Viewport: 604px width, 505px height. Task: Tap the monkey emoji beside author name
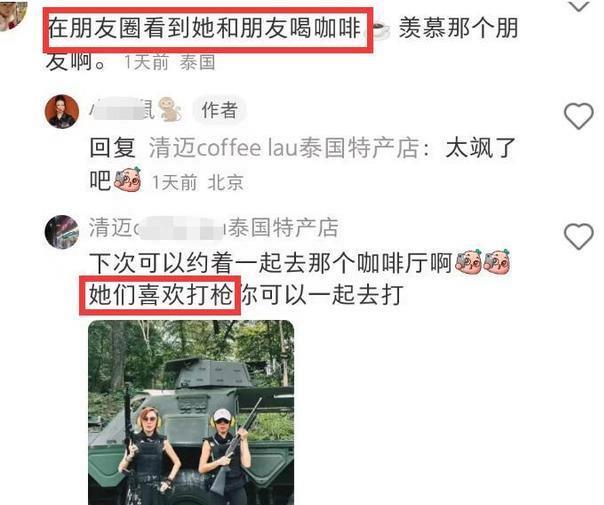click(169, 109)
